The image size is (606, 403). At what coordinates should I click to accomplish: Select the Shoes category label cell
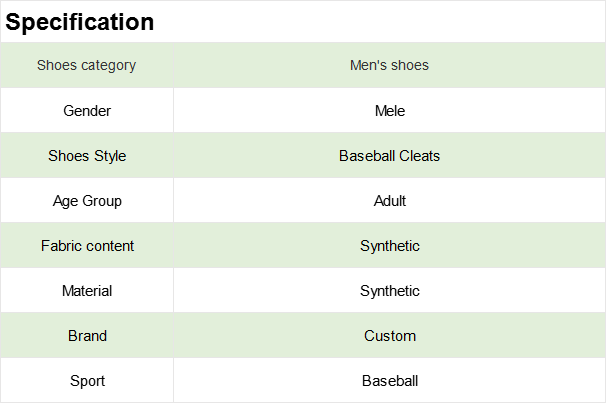click(87, 66)
